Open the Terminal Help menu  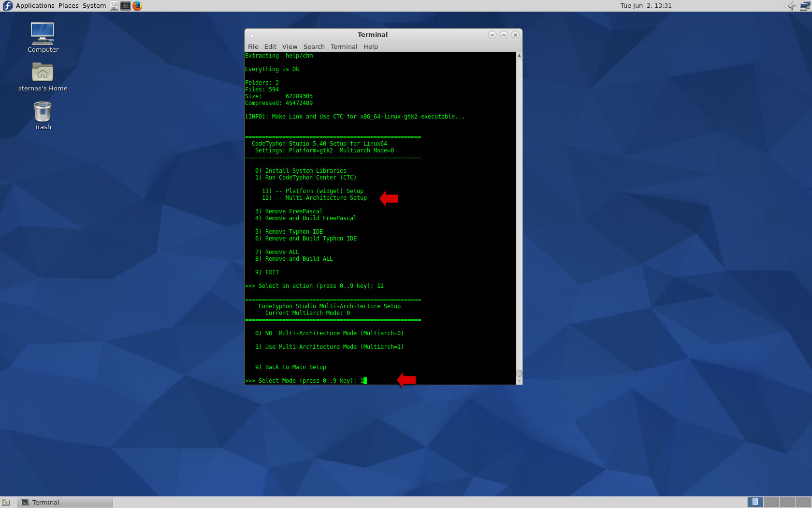tap(370, 46)
